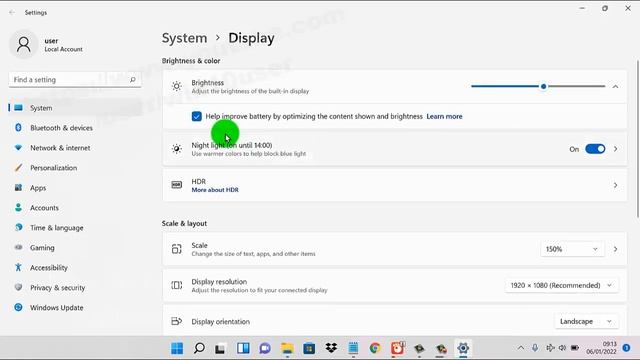Click the user Local Account name
The height and width of the screenshot is (360, 640).
(x=63, y=45)
